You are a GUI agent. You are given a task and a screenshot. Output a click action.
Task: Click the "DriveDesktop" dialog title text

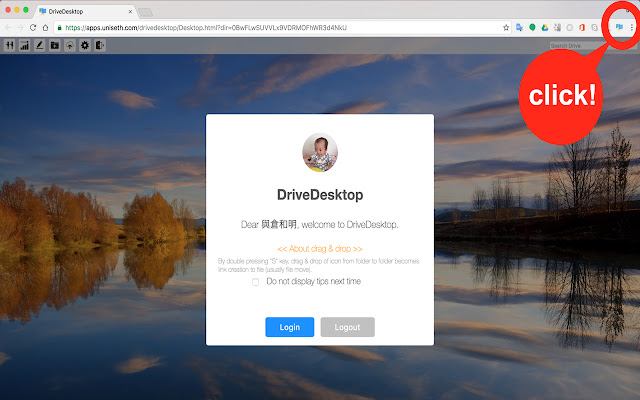click(320, 195)
